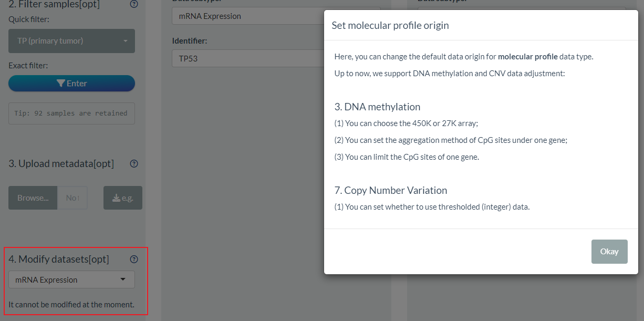Image resolution: width=644 pixels, height=321 pixels.
Task: Click the DNA methylation heading in dialog
Action: 377,107
